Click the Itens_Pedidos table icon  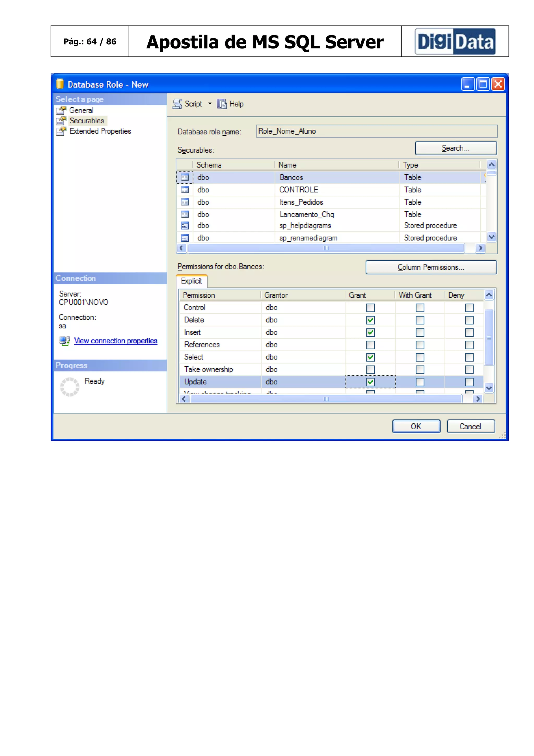coord(185,202)
